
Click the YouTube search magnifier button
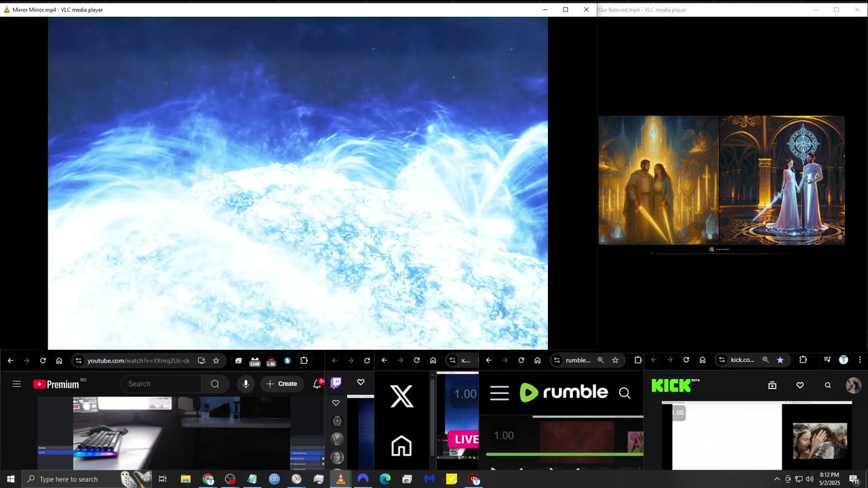click(x=215, y=384)
